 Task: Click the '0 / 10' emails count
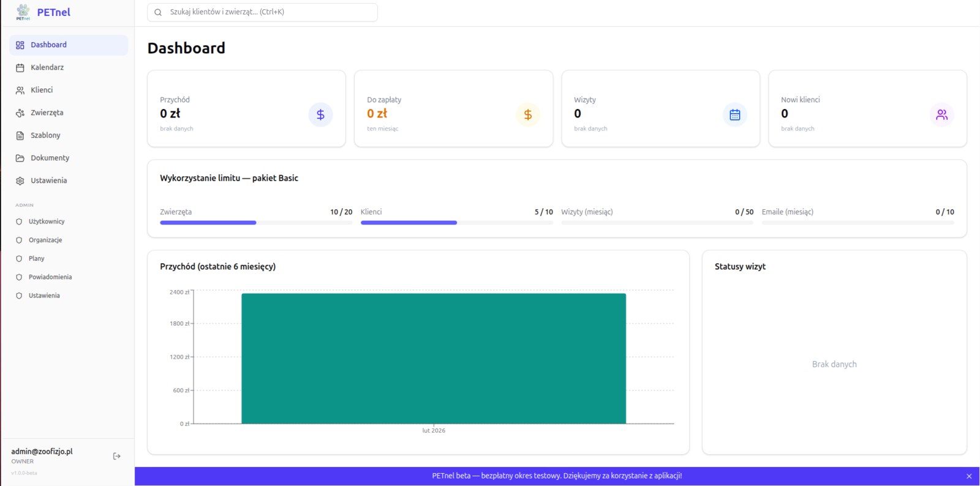tap(945, 212)
